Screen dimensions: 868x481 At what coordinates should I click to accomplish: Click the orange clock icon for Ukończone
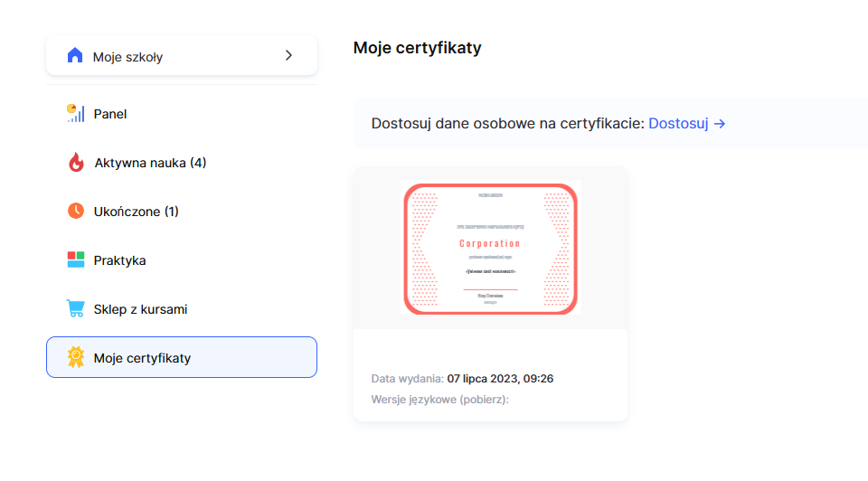click(75, 212)
